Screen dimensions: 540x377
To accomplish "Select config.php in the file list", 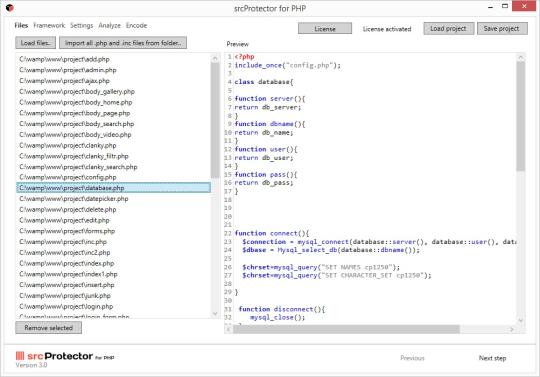I will (x=113, y=177).
